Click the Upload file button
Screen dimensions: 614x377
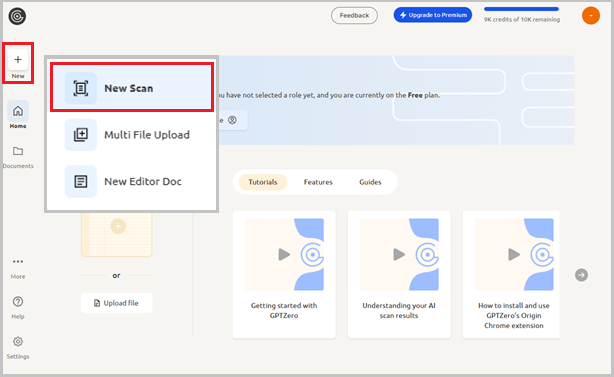(116, 303)
